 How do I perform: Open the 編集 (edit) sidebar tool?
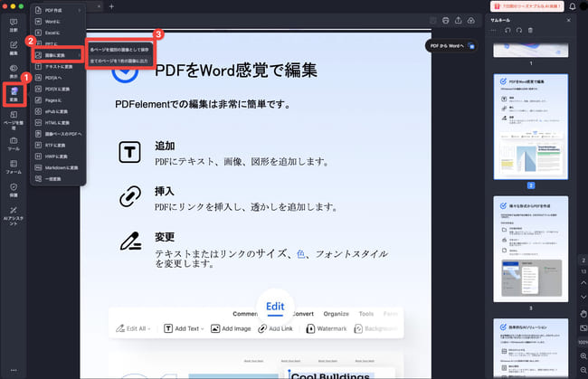pyautogui.click(x=14, y=48)
